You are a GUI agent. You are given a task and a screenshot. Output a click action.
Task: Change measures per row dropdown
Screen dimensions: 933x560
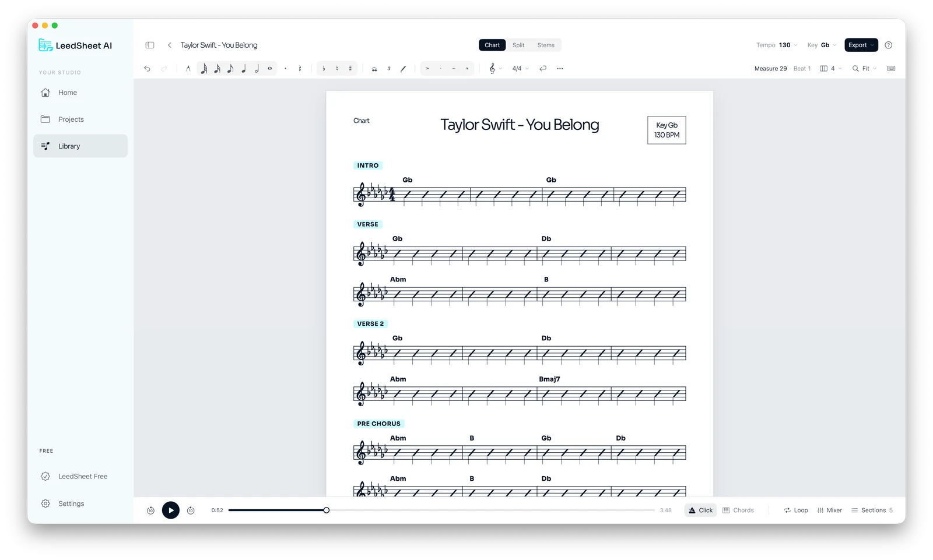point(831,69)
